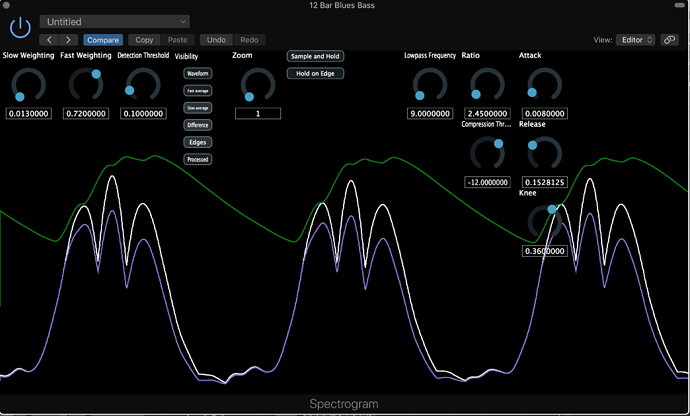
Task: Select Lowpass Frequency value field 9.0000000
Action: coord(430,114)
